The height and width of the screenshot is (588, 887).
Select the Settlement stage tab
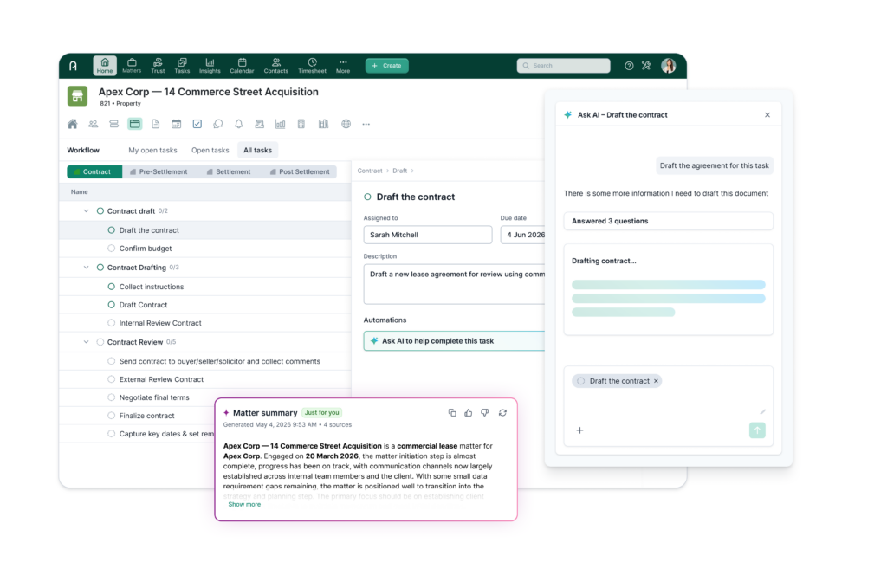point(229,171)
